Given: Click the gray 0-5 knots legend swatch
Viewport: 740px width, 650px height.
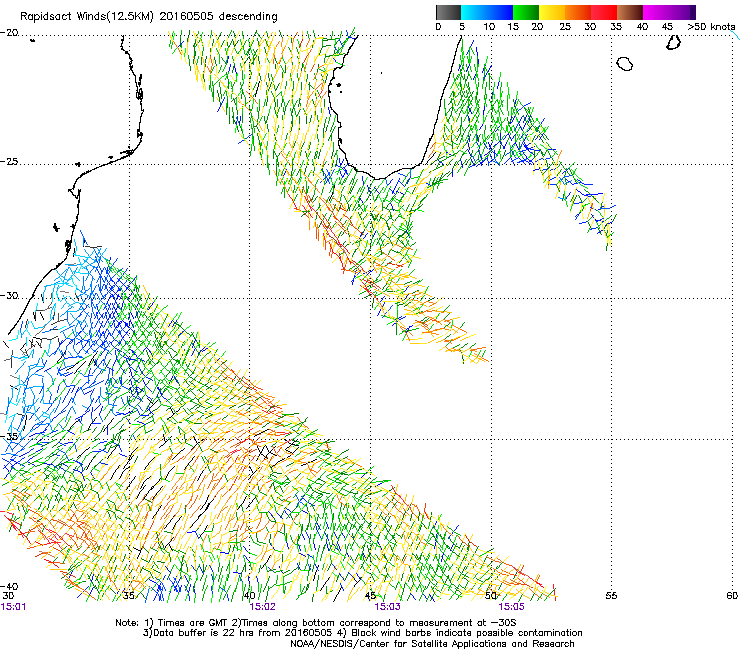Looking at the screenshot, I should [449, 12].
